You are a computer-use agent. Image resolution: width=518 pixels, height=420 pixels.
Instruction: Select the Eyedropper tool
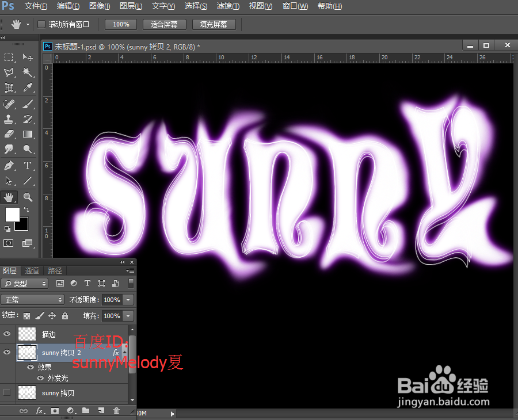coord(28,88)
